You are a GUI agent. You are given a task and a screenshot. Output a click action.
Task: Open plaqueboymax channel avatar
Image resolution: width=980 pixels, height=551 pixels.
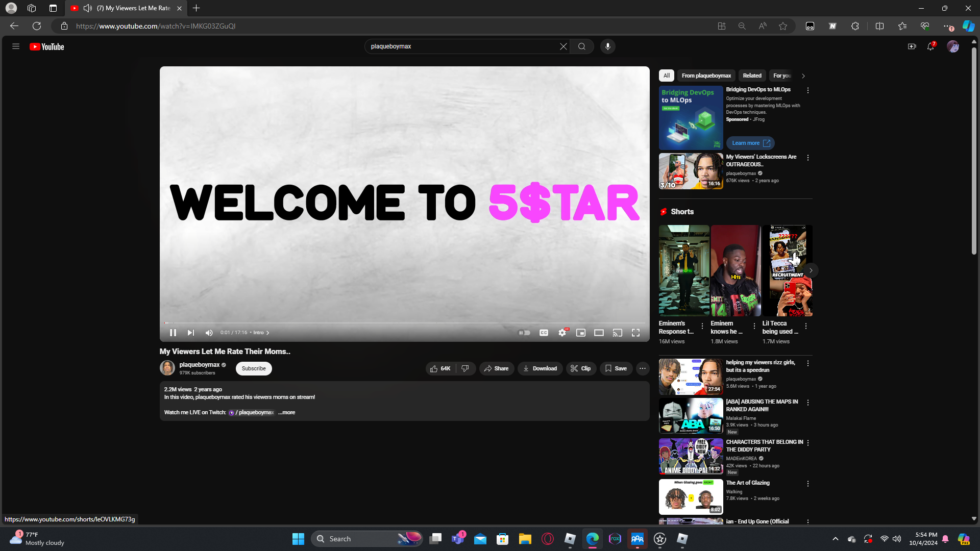(x=167, y=368)
